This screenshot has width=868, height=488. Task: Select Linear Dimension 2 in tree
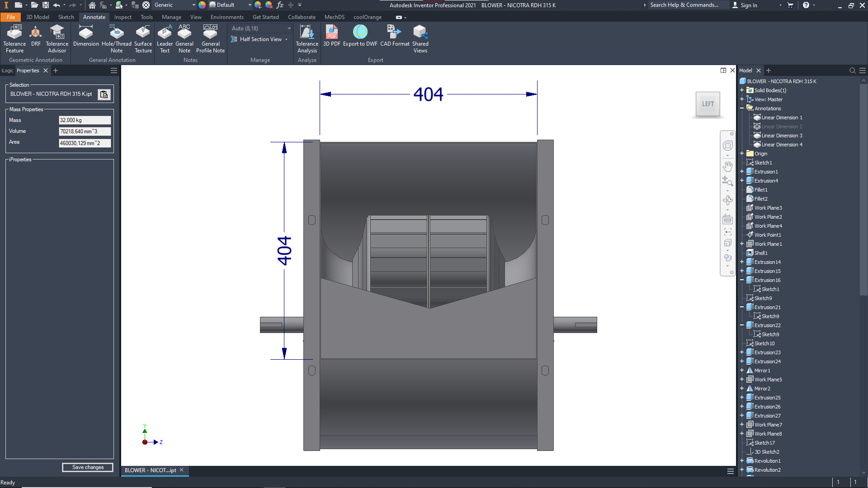(782, 127)
